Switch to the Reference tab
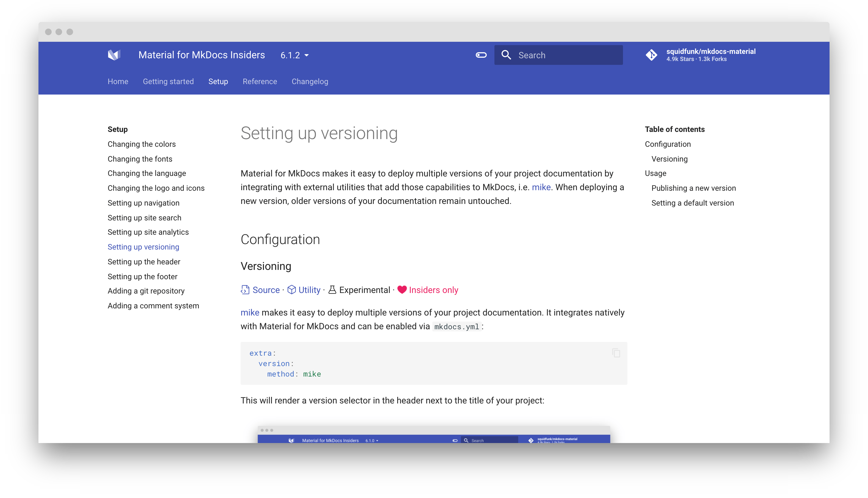The image size is (868, 498). (x=260, y=81)
